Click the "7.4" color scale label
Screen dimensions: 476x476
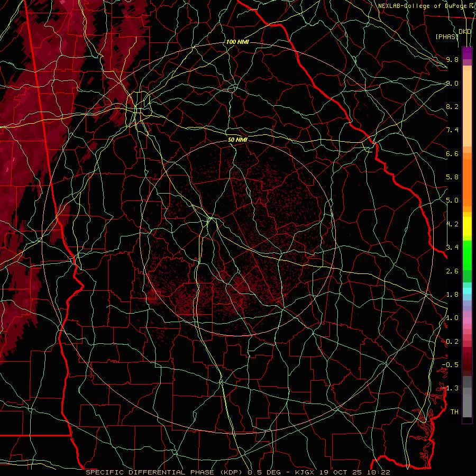click(452, 130)
